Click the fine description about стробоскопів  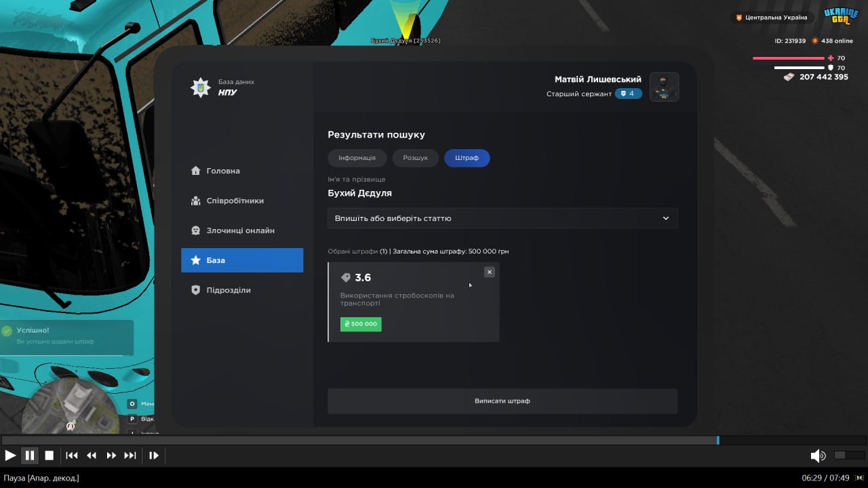tap(397, 300)
